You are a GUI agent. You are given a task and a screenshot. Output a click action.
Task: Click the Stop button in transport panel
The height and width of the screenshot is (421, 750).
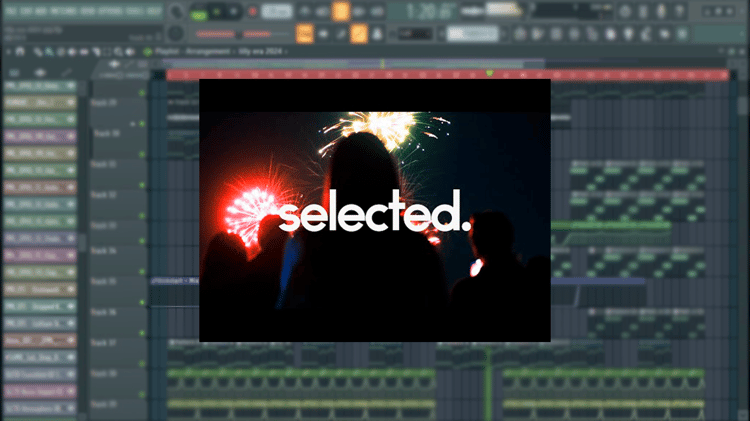(234, 11)
